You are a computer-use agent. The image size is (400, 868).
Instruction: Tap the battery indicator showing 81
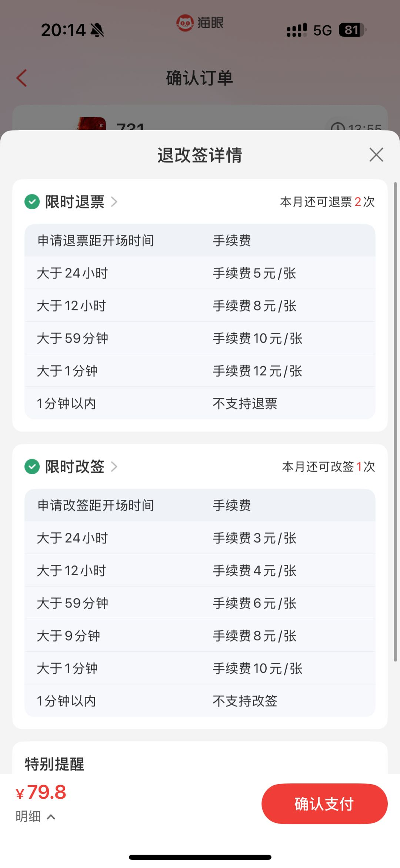(x=352, y=30)
